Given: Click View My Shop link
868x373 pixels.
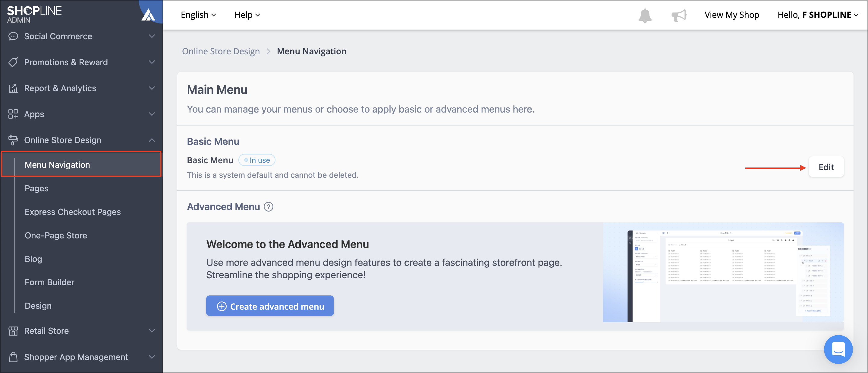Looking at the screenshot, I should (x=731, y=15).
